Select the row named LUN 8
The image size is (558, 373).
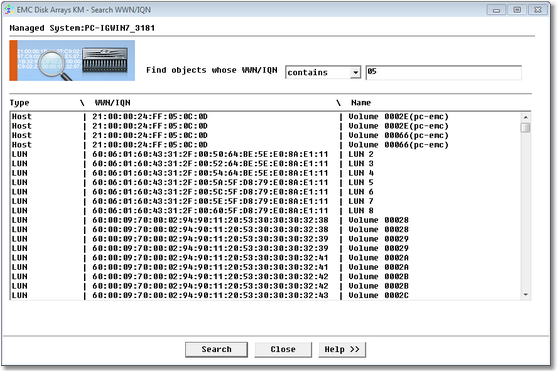[265, 211]
